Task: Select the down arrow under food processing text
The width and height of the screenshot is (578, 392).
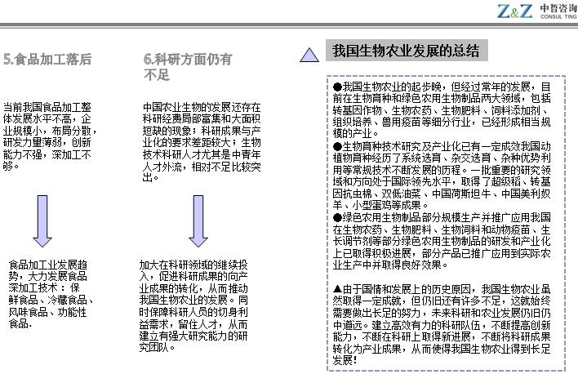Action: point(42,220)
